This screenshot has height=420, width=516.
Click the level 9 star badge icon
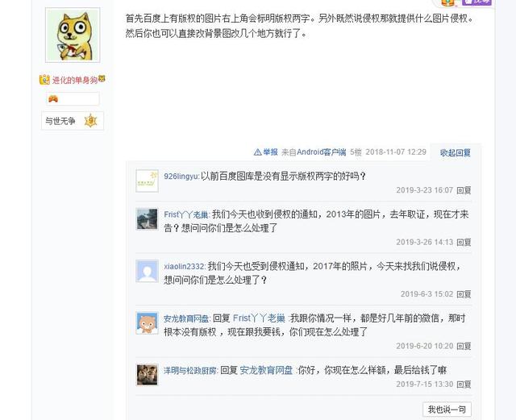pos(90,121)
